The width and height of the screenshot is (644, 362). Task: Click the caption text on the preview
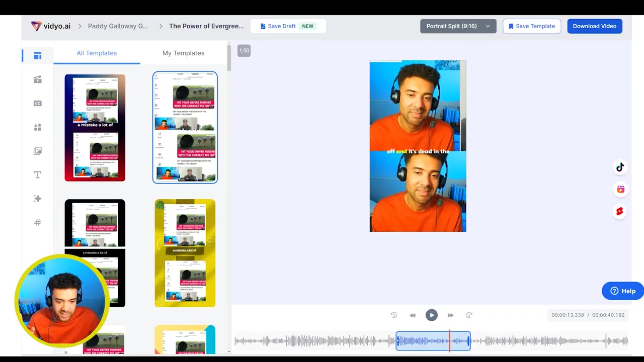tap(418, 151)
